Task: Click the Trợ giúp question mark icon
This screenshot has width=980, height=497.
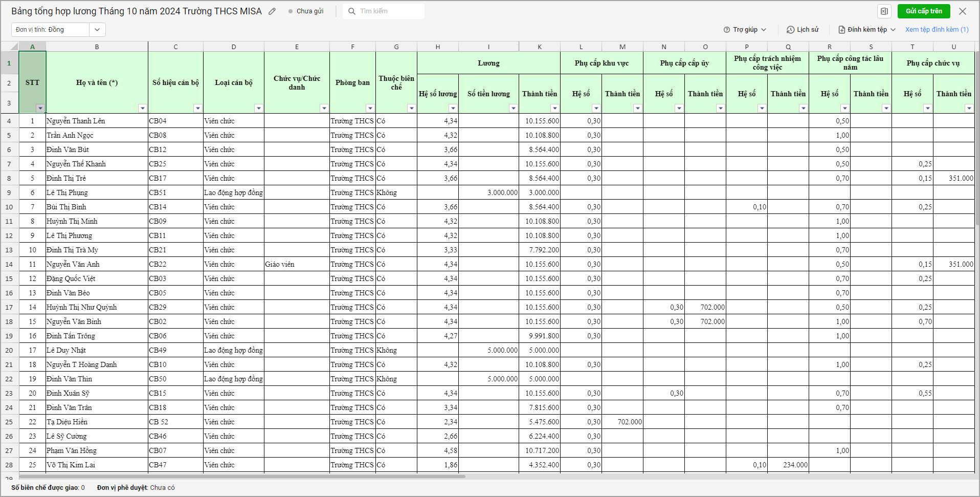Action: [726, 30]
